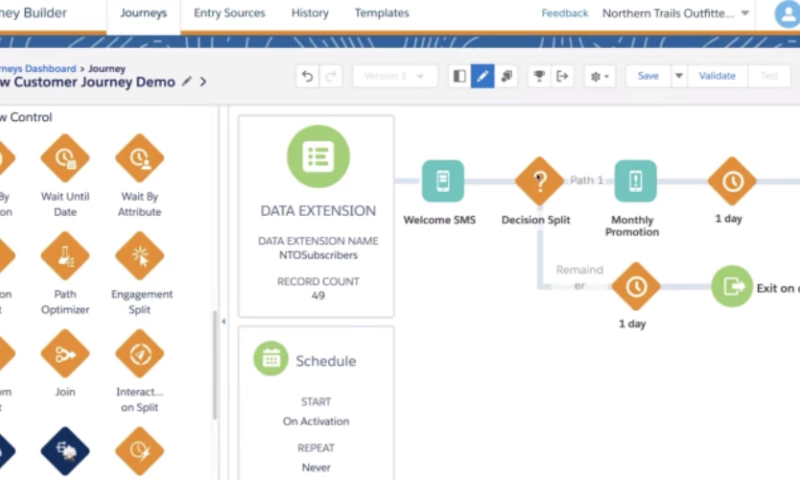Select the Interaction Split activity icon

click(x=139, y=353)
